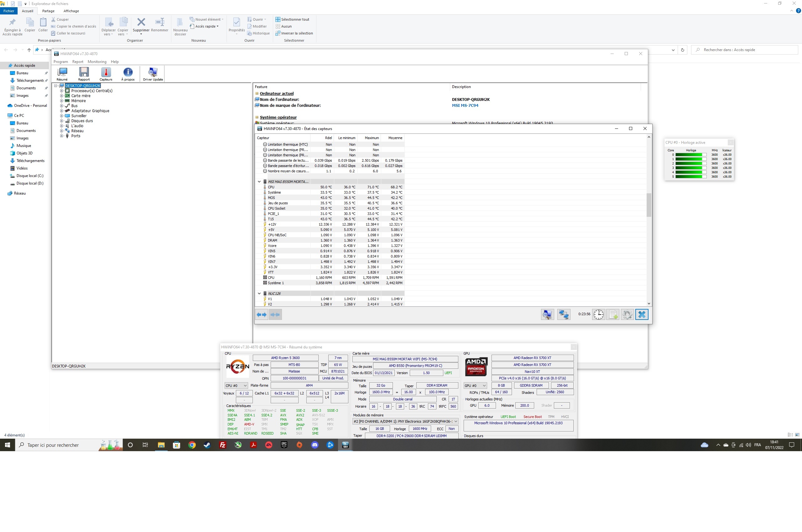This screenshot has width=802, height=532.
Task: Shrink sensor columns with the inward arrows button
Action: [x=275, y=315]
